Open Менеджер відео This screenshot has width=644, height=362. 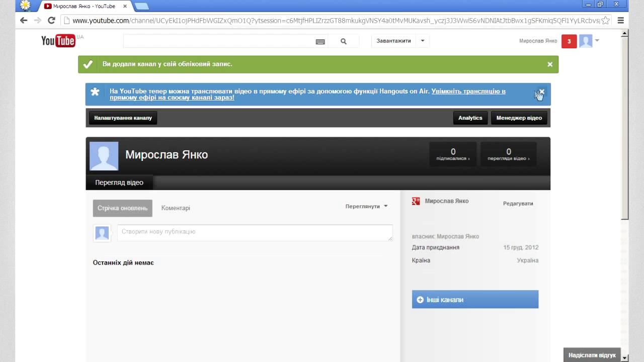tap(519, 118)
